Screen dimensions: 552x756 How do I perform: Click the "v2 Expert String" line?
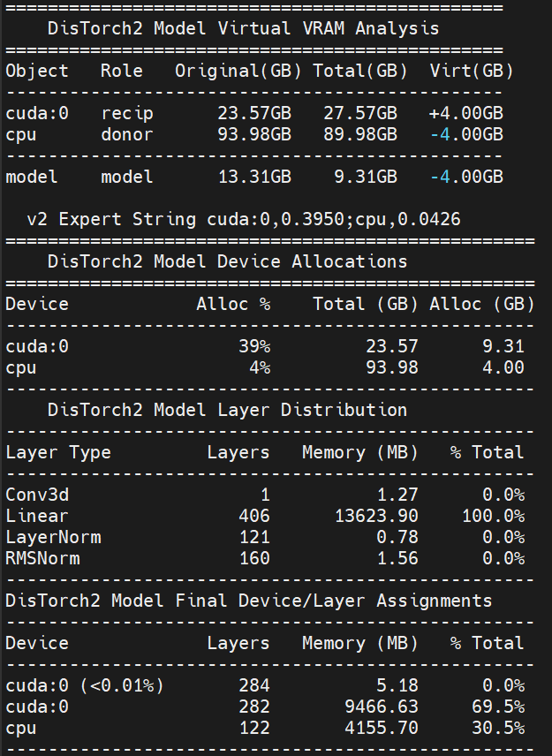point(244,219)
